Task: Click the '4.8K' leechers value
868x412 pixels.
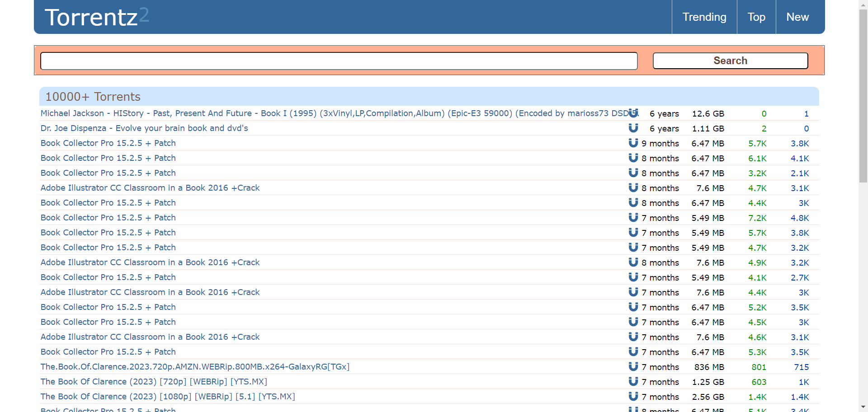Action: click(x=800, y=218)
